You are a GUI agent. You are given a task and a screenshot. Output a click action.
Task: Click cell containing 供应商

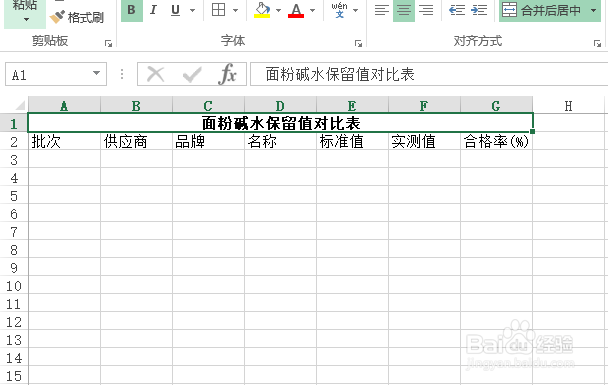point(136,141)
